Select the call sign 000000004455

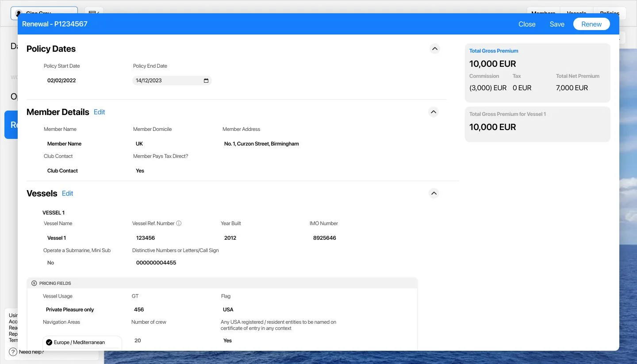[156, 263]
